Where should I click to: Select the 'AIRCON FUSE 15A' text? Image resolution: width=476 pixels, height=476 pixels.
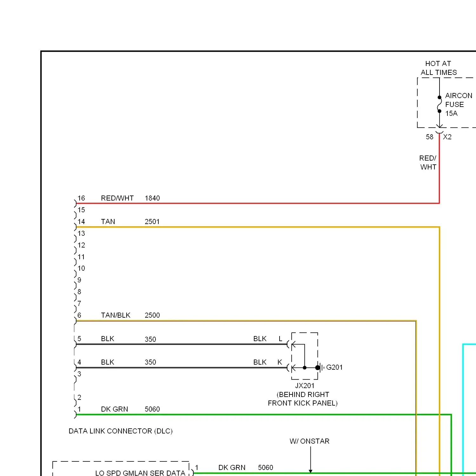(459, 104)
